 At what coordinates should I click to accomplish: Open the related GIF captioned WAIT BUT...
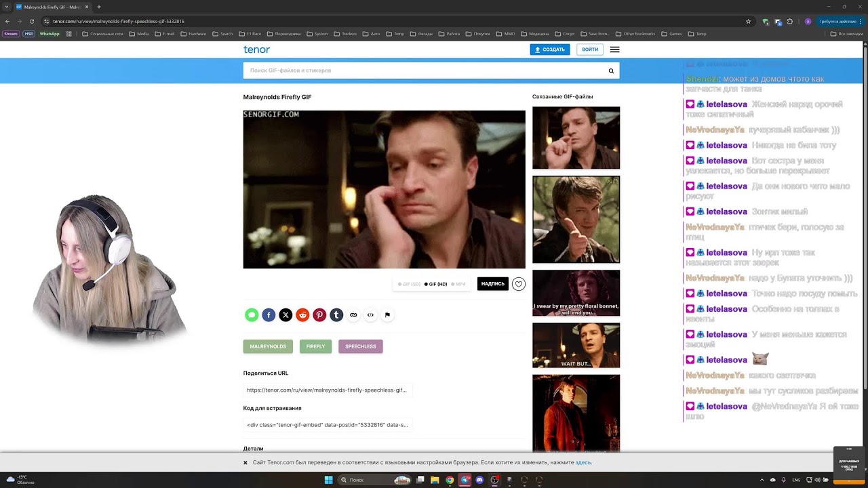point(576,346)
